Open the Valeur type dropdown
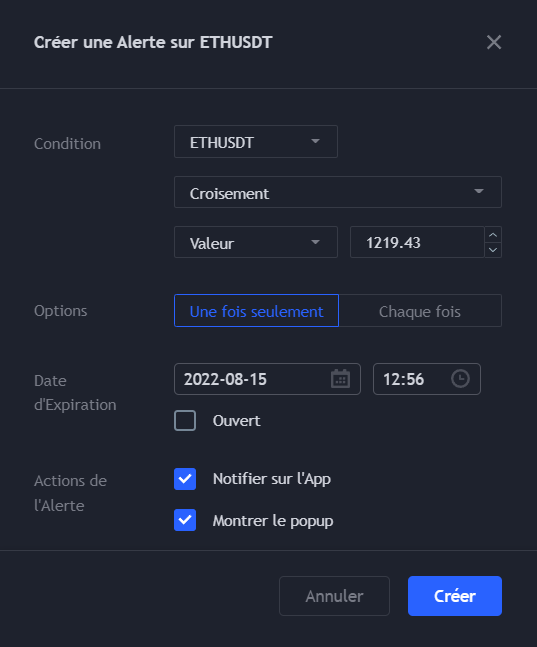This screenshot has width=537, height=647. (x=256, y=242)
